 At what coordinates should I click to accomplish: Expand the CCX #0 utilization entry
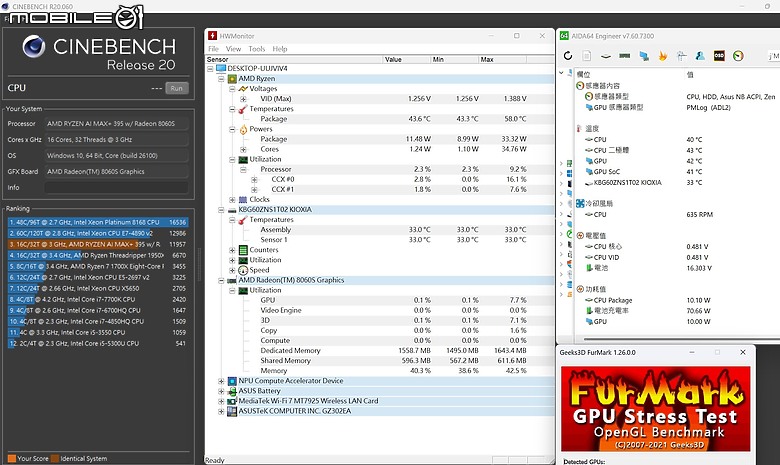click(254, 180)
